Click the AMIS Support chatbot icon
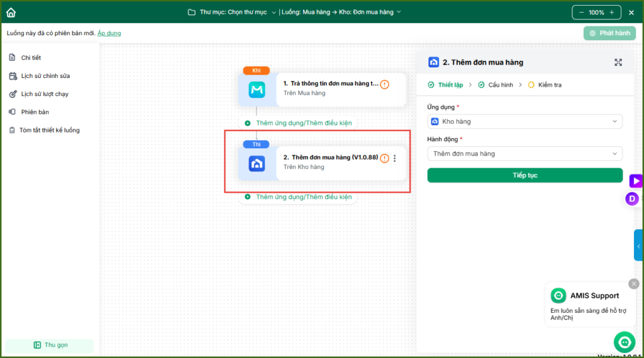Screen dimensions: 644x358 (x=624, y=342)
